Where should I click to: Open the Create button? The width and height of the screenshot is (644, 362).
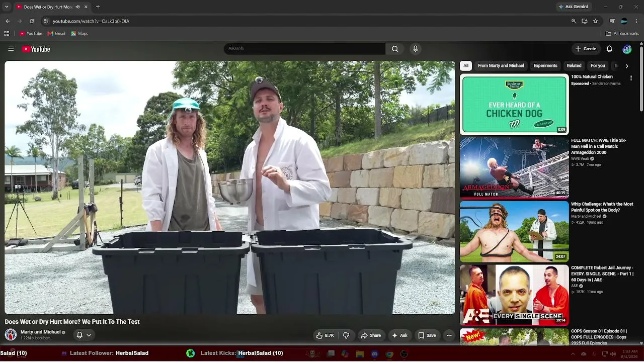(586, 49)
